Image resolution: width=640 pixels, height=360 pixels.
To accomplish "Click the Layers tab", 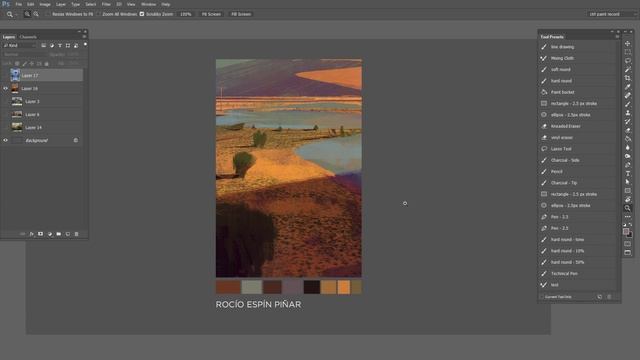I will 9,37.
